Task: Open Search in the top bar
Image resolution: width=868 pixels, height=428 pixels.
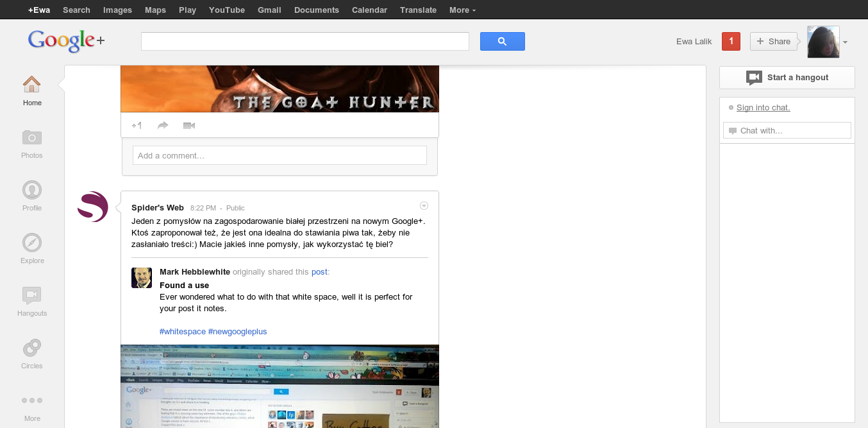Action: (76, 10)
